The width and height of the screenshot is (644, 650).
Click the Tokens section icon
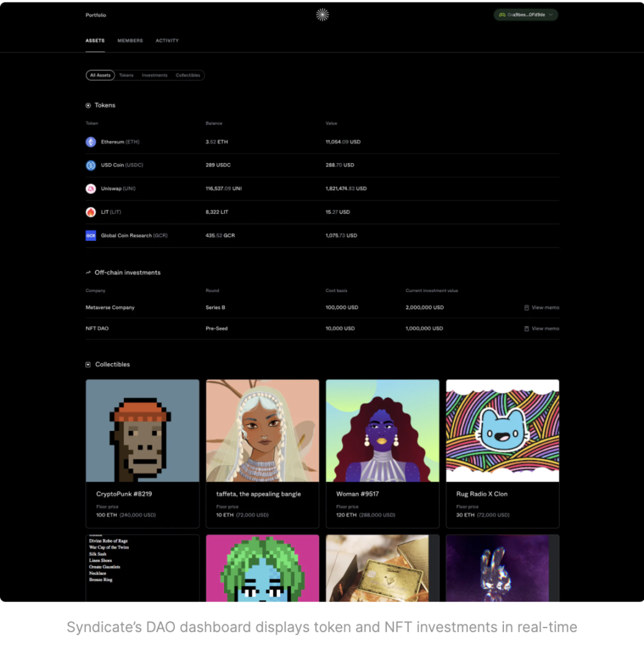coord(88,105)
